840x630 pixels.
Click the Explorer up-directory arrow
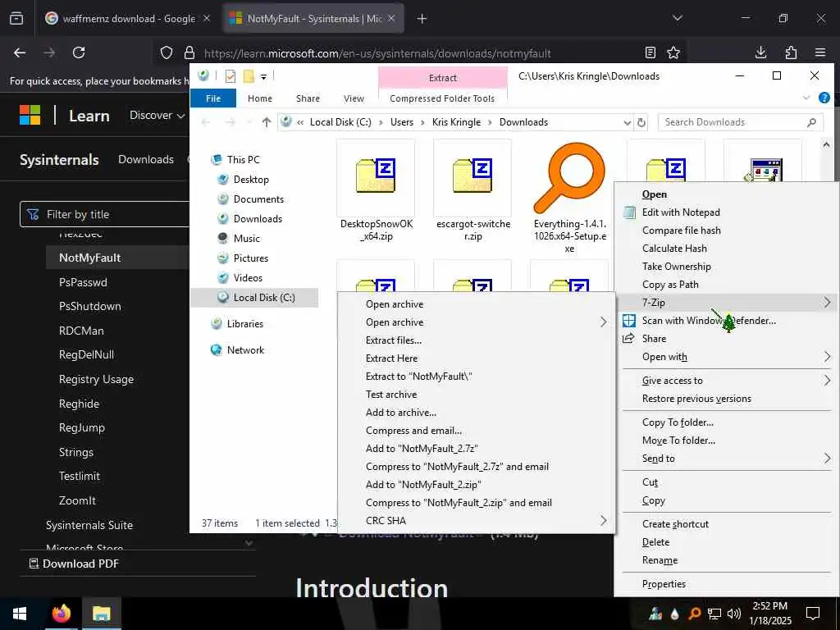click(x=267, y=122)
